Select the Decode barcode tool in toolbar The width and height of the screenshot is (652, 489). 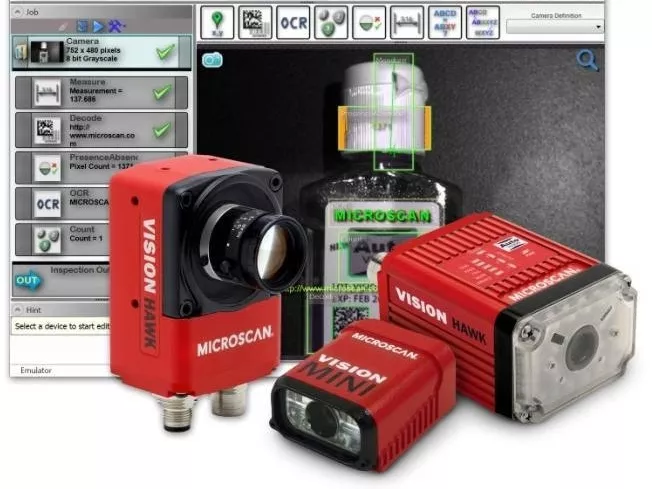click(x=255, y=22)
